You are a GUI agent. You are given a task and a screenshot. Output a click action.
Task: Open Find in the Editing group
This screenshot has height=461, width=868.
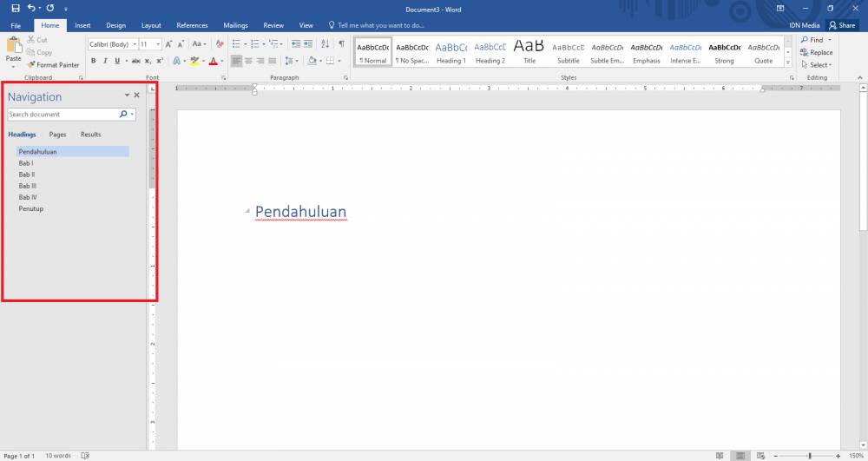click(812, 40)
